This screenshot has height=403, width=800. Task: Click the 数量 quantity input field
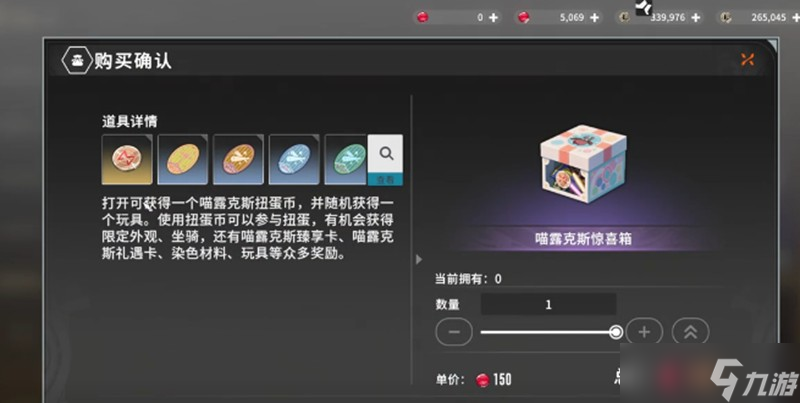click(548, 304)
